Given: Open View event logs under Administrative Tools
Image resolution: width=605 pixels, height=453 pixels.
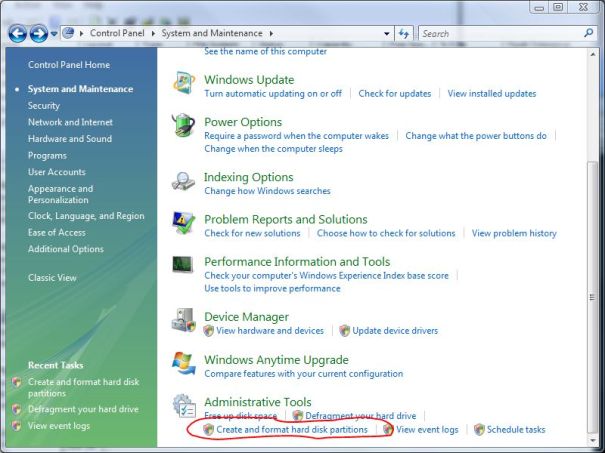Looking at the screenshot, I should tap(427, 430).
